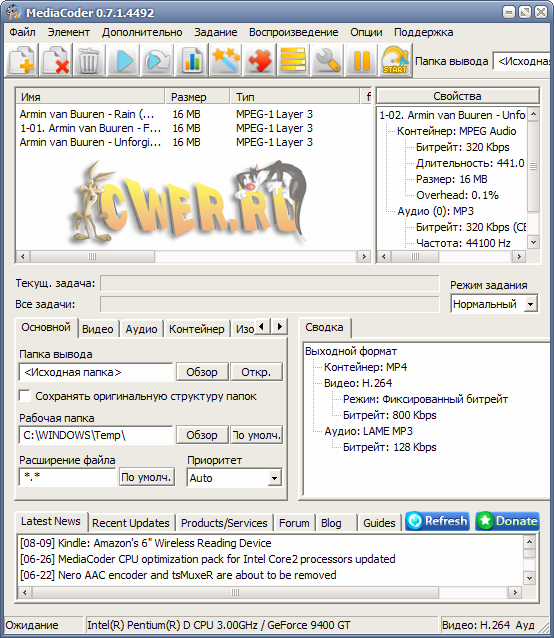
Task: Select file 'Armin van Buuren - Rain'
Action: pos(87,114)
